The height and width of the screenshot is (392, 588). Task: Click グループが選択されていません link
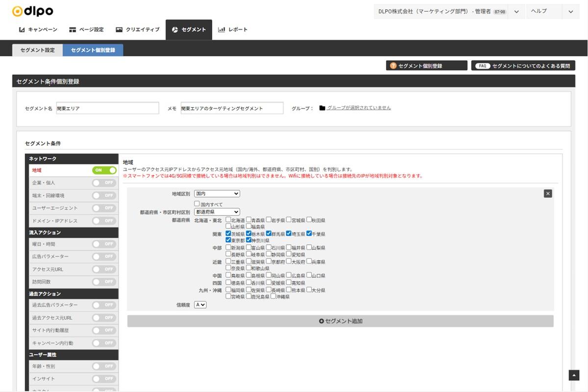point(359,108)
